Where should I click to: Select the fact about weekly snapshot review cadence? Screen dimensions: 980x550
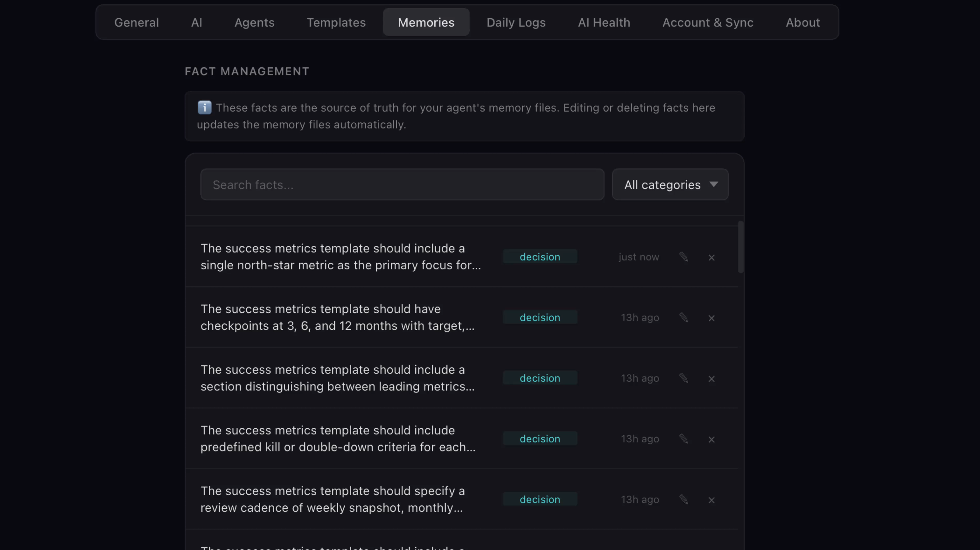tap(332, 499)
